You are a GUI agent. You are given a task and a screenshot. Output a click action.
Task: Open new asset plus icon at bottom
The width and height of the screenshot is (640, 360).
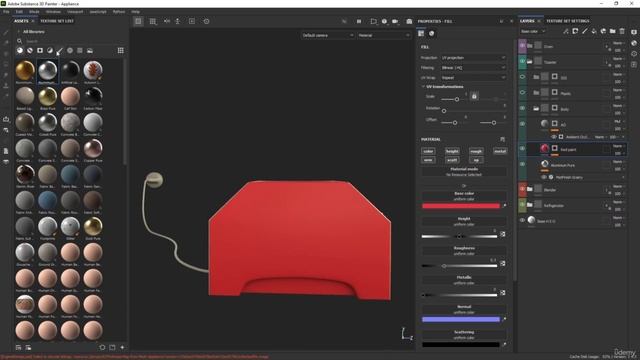coord(122,347)
